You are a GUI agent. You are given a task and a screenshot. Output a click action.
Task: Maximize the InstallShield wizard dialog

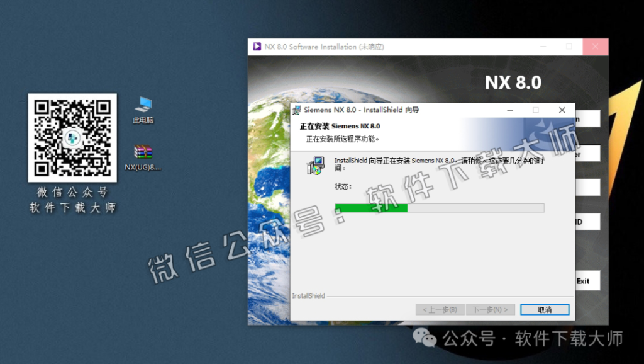pos(536,110)
